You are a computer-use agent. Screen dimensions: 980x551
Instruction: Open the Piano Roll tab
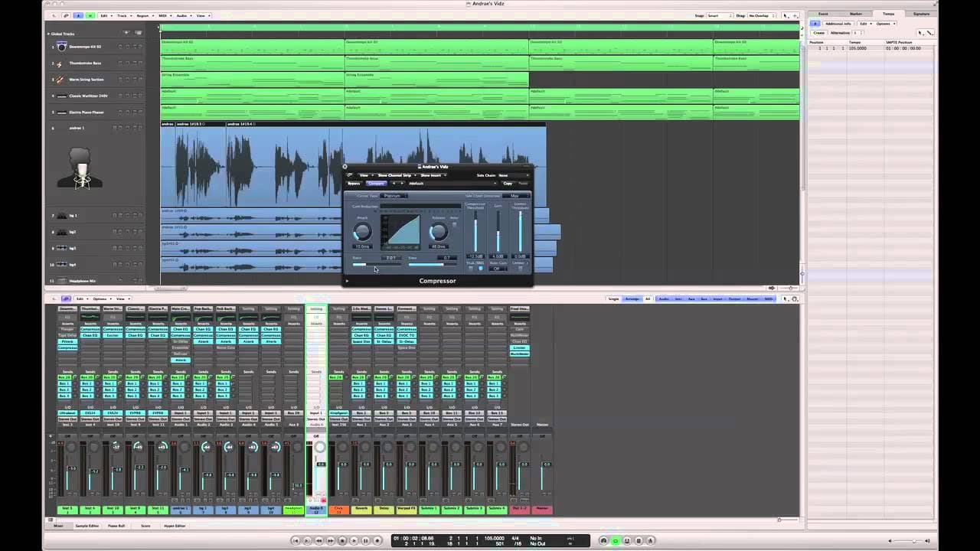coord(116,526)
